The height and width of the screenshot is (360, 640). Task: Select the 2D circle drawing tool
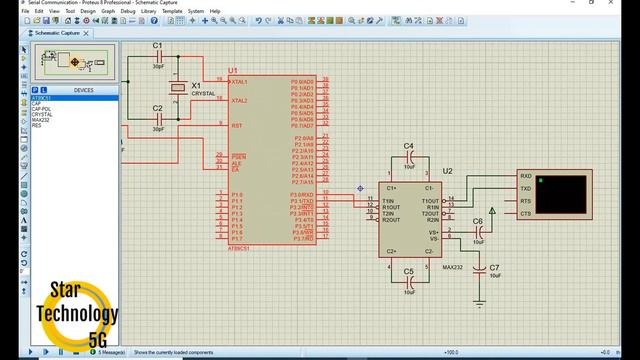click(24, 193)
